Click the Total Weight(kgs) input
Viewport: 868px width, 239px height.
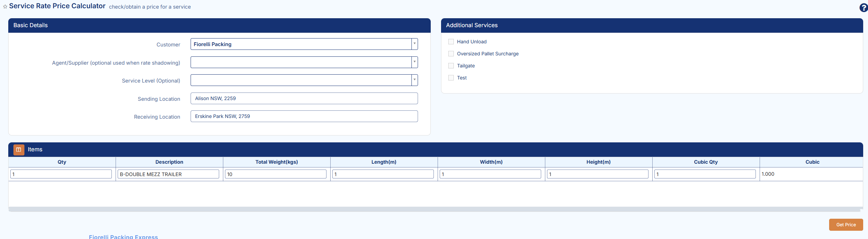[x=276, y=174]
